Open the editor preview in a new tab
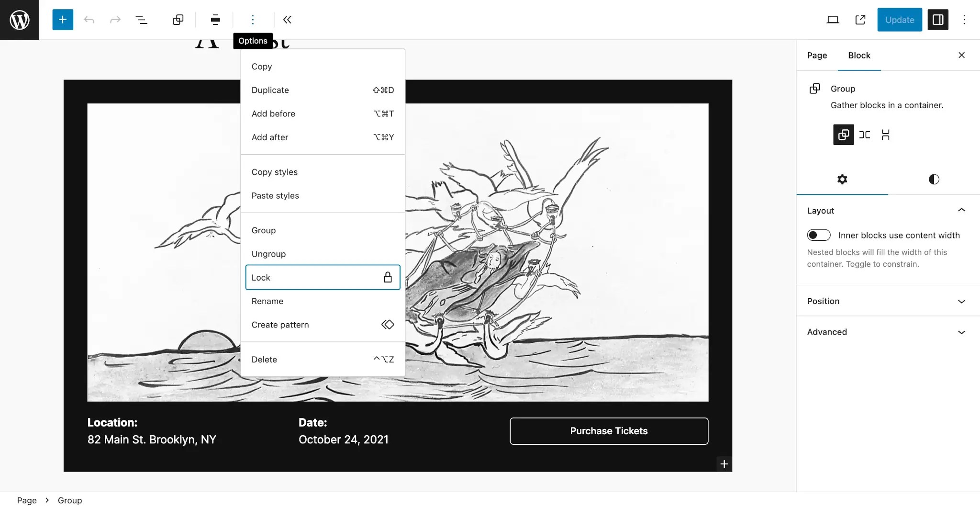980x508 pixels. click(860, 20)
